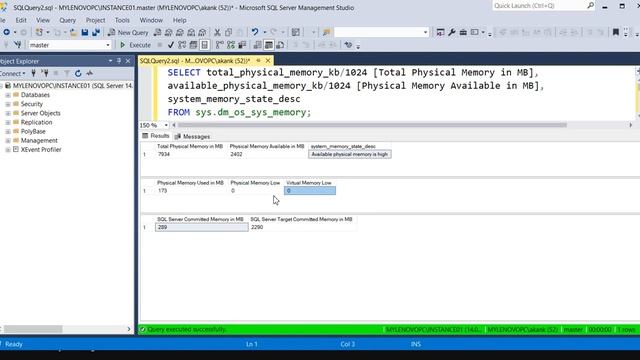Click Disconnect plug icon in Object Explorer
The height and width of the screenshot is (360, 640).
coord(45,73)
